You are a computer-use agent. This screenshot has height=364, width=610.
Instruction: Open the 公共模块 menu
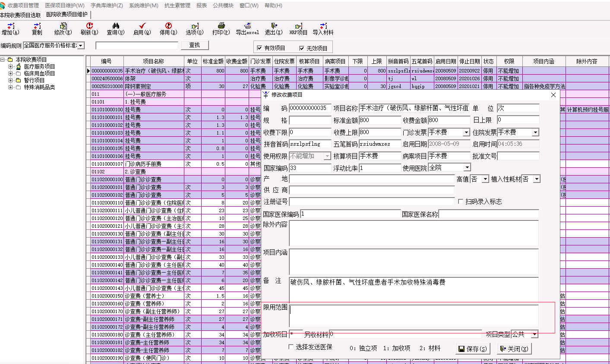pyautogui.click(x=223, y=6)
